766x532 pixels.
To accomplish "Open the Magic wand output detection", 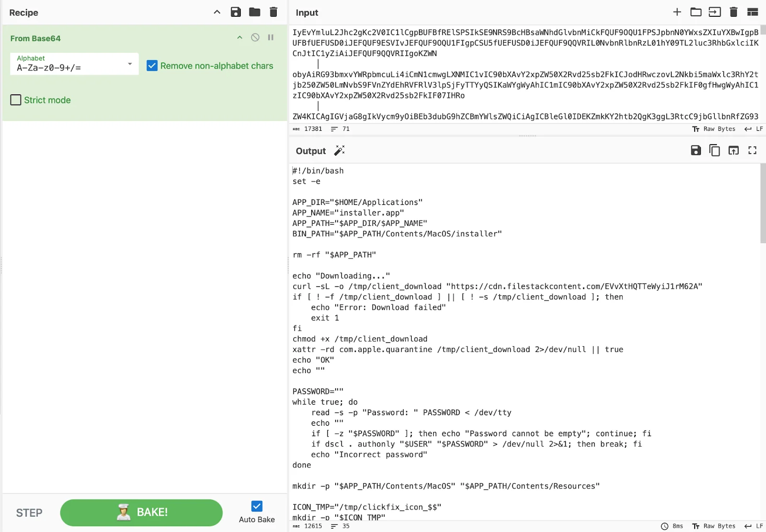I will (x=340, y=150).
